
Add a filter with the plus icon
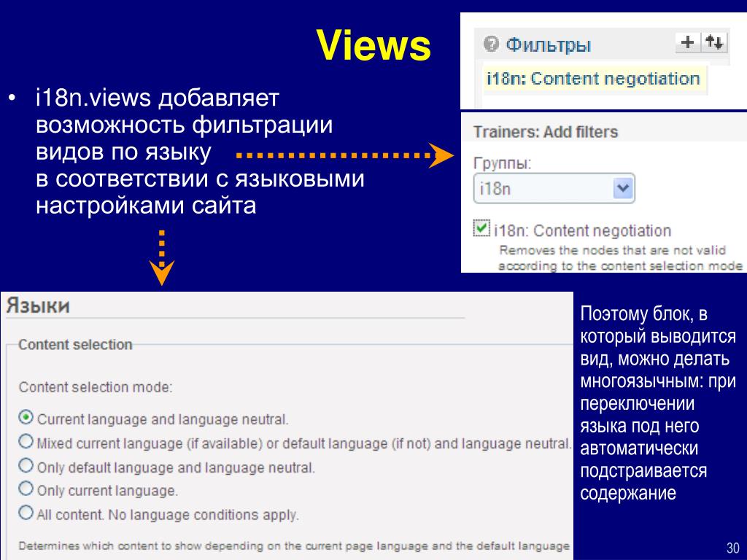click(x=687, y=42)
